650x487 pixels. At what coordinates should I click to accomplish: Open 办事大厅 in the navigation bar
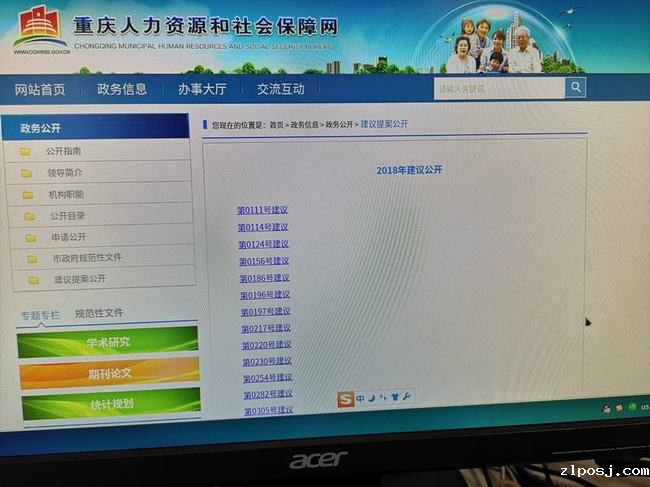[202, 89]
